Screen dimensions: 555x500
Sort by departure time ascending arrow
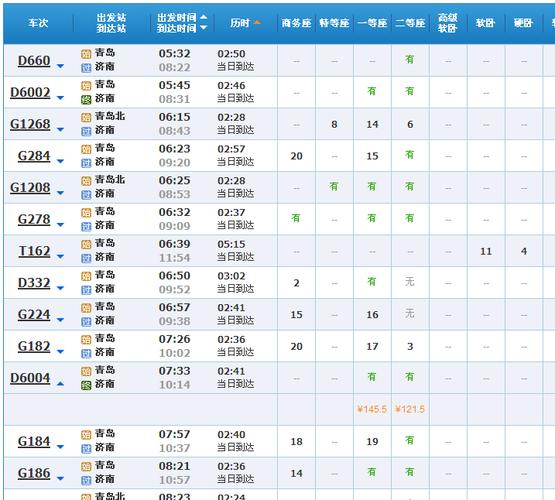[x=204, y=17]
